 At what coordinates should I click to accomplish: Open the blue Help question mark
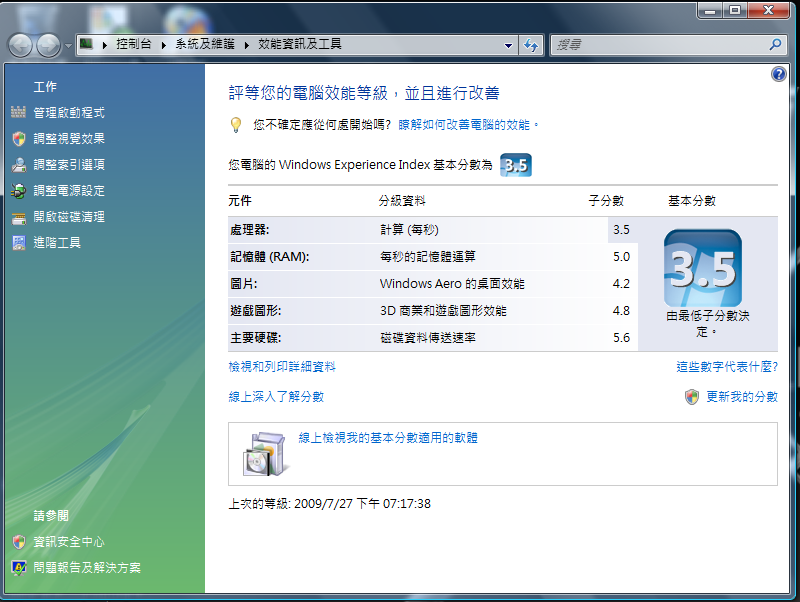point(779,74)
